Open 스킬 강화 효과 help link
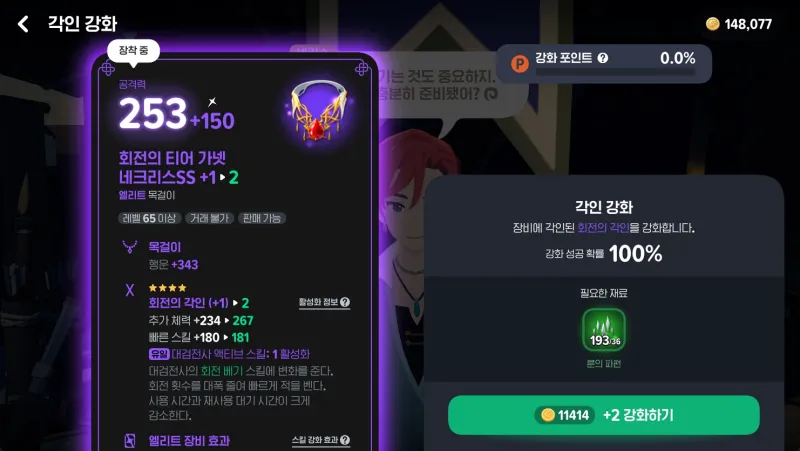The width and height of the screenshot is (800, 451). click(x=320, y=440)
